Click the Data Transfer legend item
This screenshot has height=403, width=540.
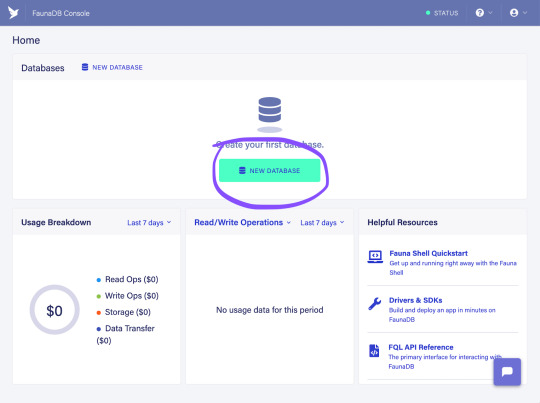125,334
